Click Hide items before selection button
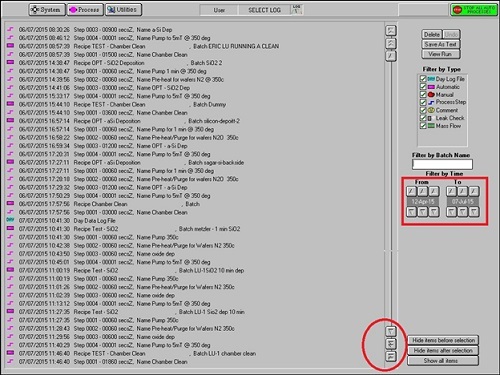Screen dimensions: 500x375 tap(443, 340)
